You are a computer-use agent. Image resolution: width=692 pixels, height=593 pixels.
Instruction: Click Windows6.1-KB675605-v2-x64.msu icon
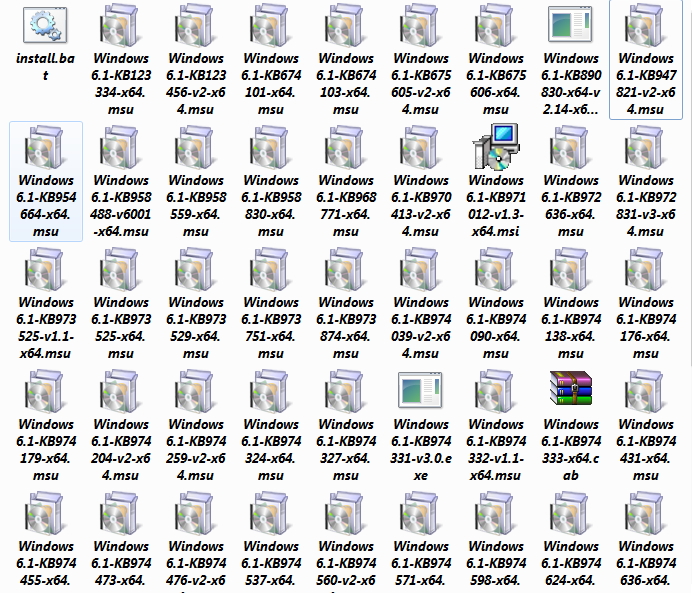coord(421,25)
